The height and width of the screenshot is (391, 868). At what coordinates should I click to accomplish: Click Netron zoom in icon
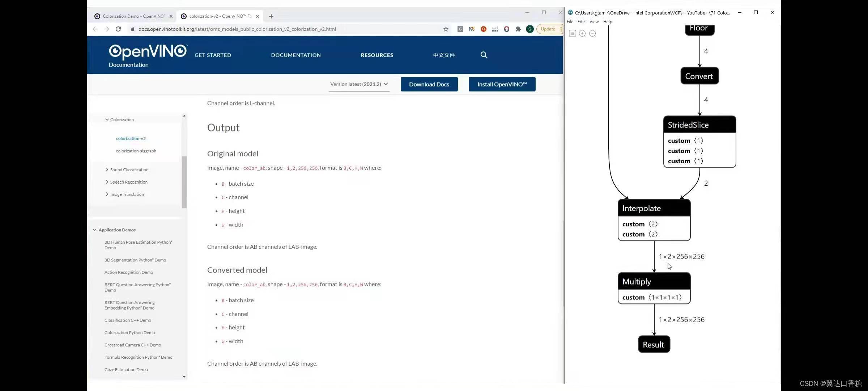click(x=582, y=33)
